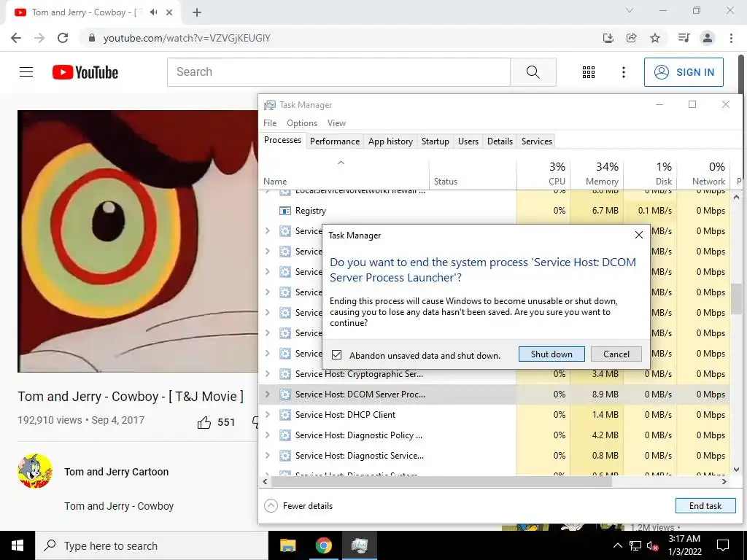747x560 pixels.
Task: Go back with Chrome back arrow
Action: [16, 38]
